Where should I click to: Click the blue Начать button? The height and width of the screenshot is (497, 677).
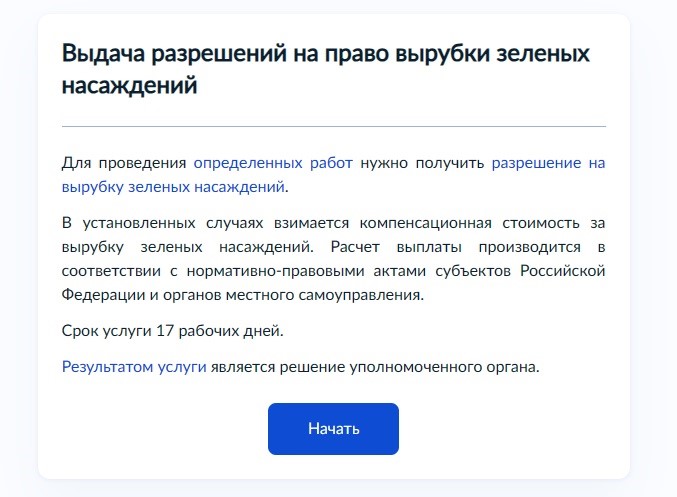click(x=333, y=429)
